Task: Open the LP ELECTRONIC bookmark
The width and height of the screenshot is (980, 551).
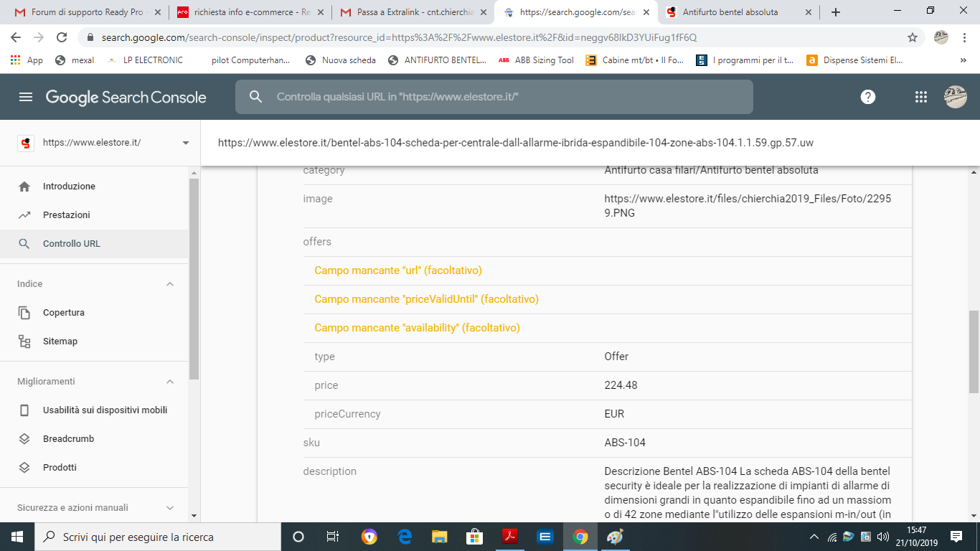Action: click(144, 60)
